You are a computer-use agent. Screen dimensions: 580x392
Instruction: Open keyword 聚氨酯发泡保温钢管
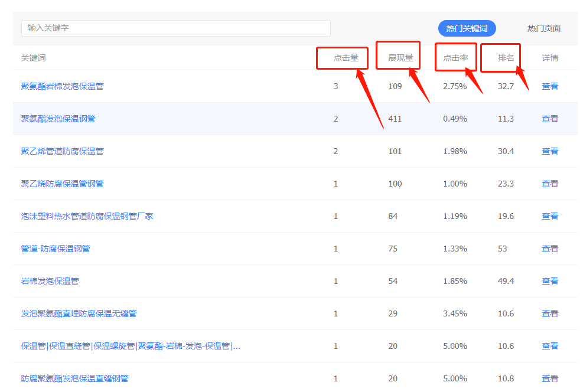[58, 119]
